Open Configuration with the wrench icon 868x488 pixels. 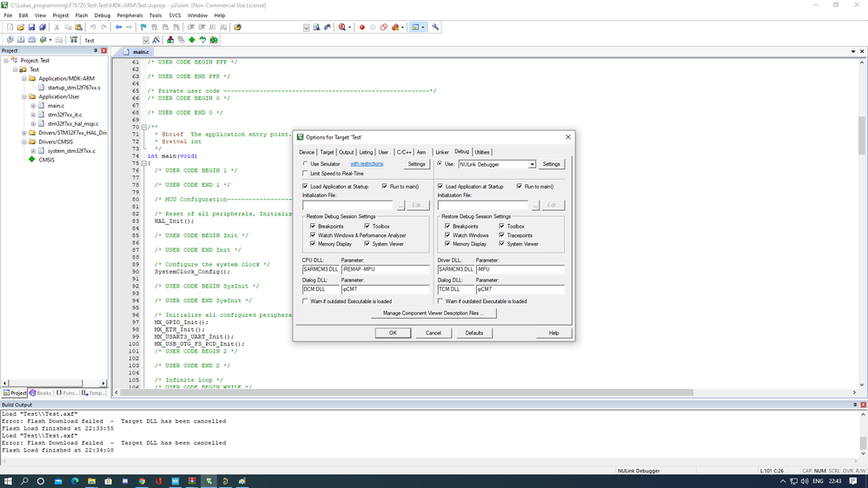tap(435, 27)
